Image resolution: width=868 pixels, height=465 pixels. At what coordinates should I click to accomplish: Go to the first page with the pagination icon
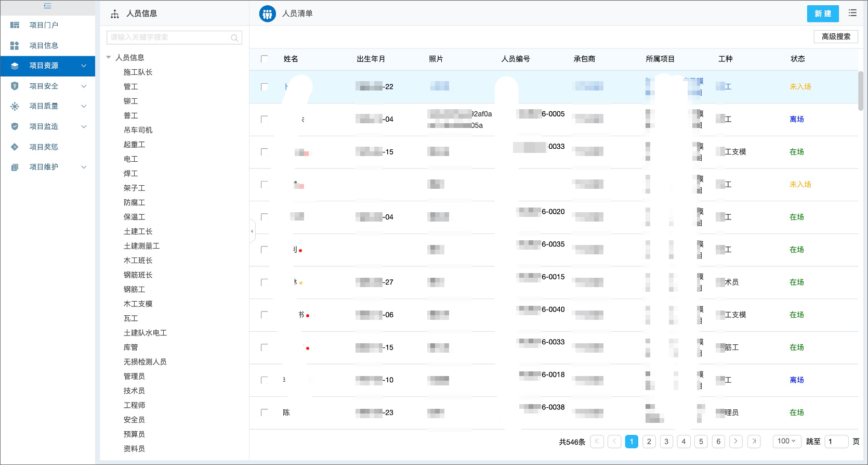(x=597, y=441)
